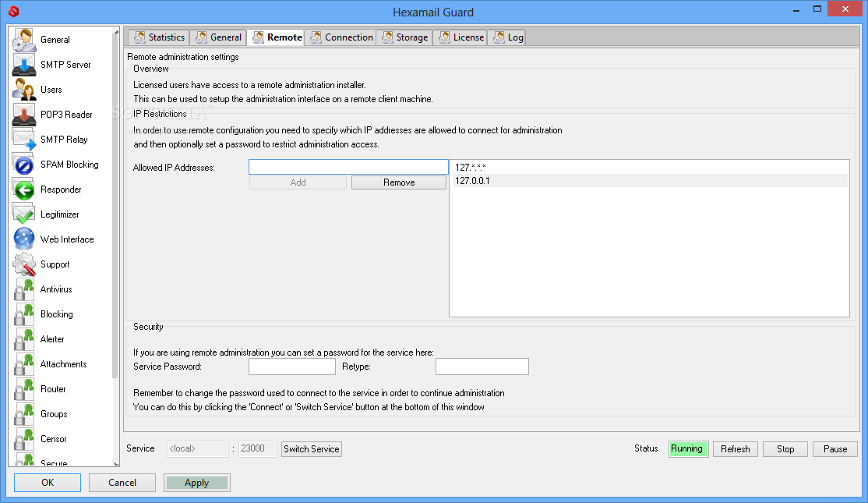Select the POP3 Reader icon
Screen dimensions: 868x503
click(x=24, y=115)
